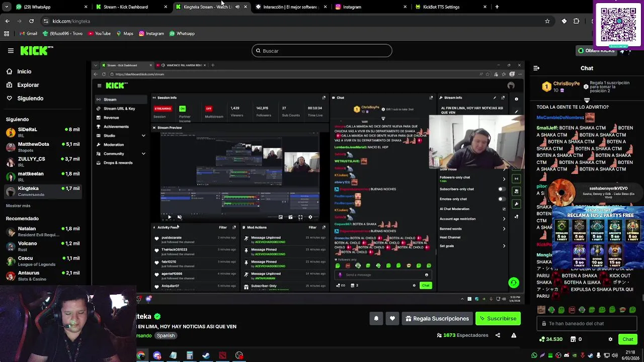Click the green Chat send button
Viewport: 644px width, 362px height.
627,339
